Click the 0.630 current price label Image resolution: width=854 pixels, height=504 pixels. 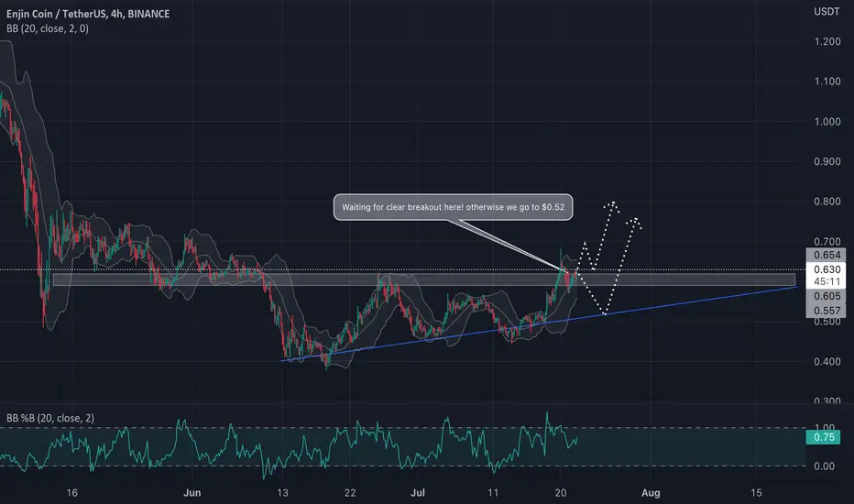tap(826, 269)
